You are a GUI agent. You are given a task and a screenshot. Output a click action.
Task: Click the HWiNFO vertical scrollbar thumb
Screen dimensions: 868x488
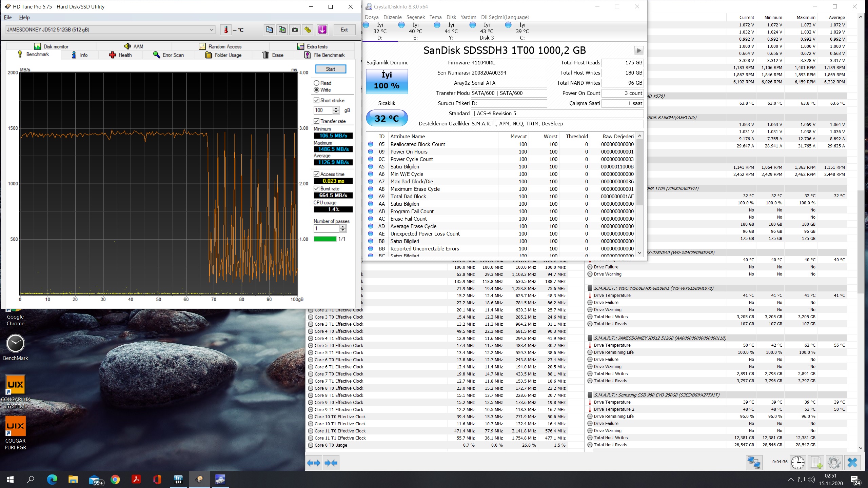click(861, 242)
